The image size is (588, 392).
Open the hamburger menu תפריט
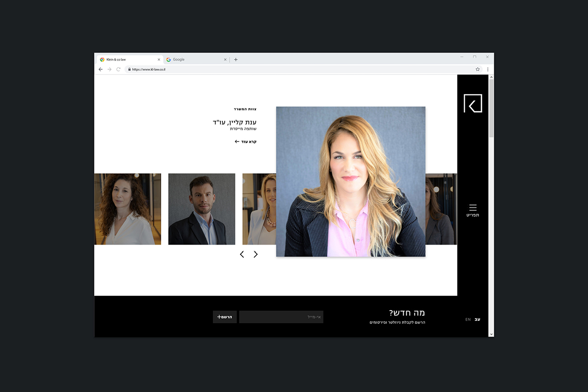pos(473,210)
